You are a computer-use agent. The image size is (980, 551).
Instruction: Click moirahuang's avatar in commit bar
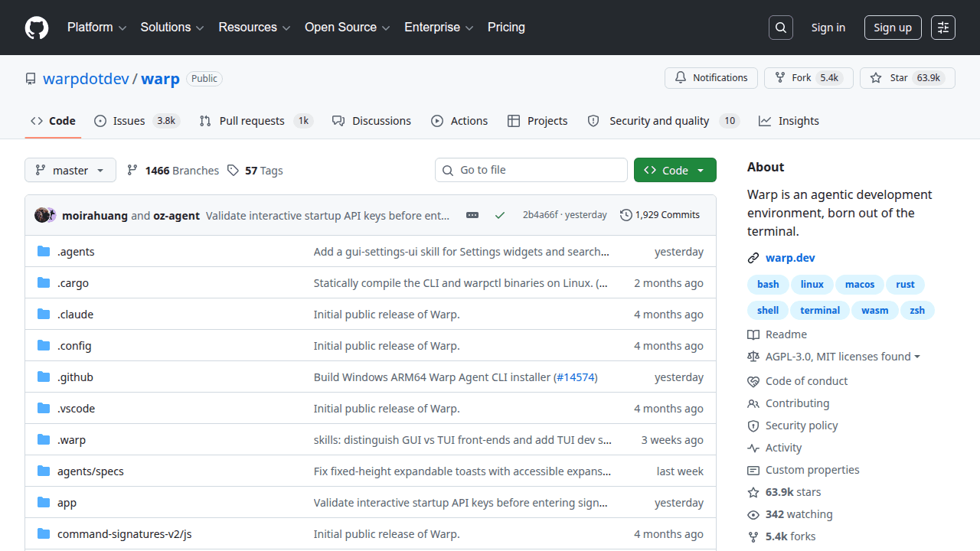coord(41,215)
